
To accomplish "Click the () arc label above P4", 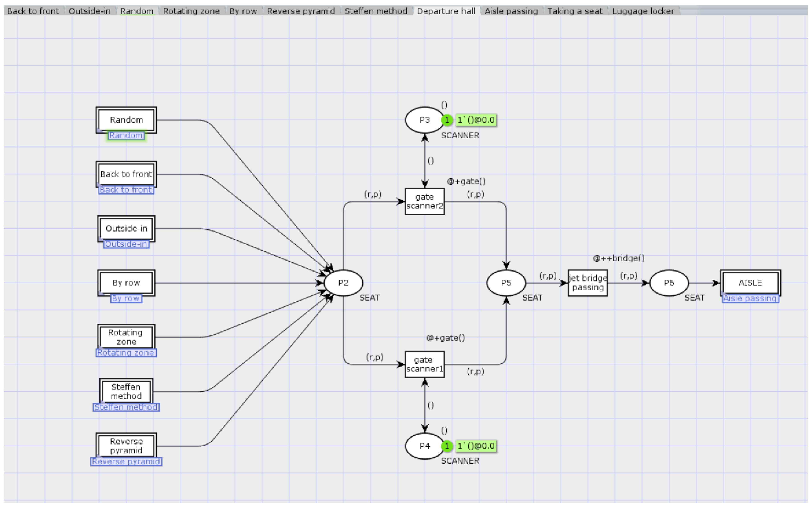I will pyautogui.click(x=430, y=405).
